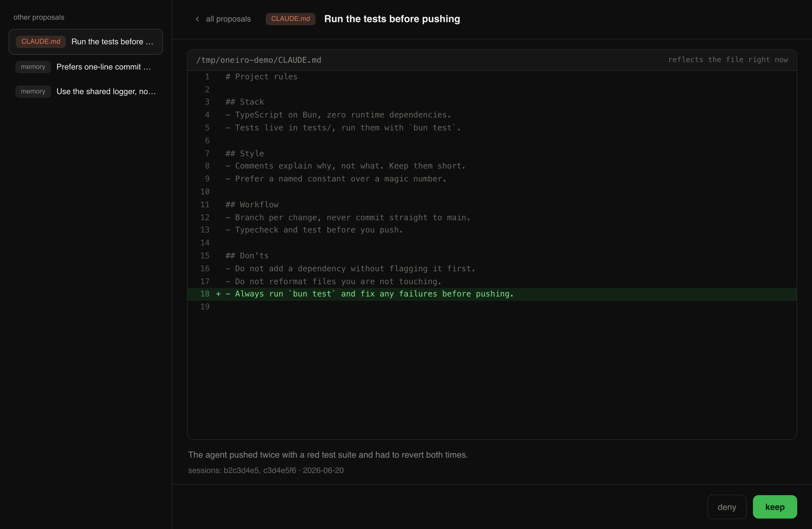Click the 'Typecheck and test before you push' line
812x529 pixels.
point(314,230)
